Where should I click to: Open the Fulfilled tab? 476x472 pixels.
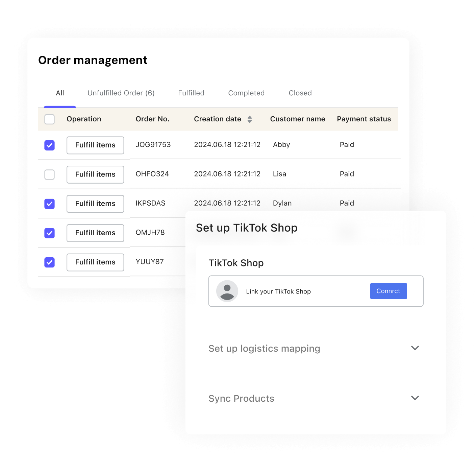[191, 93]
